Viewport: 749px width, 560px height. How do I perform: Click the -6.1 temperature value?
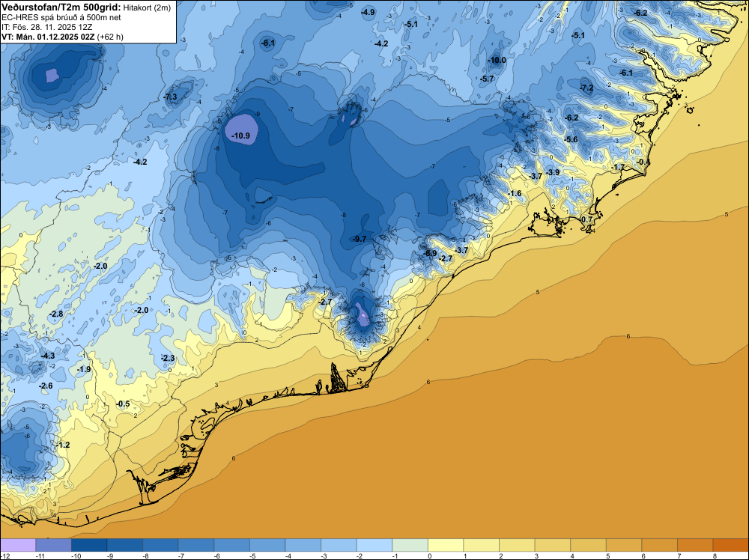(x=626, y=73)
